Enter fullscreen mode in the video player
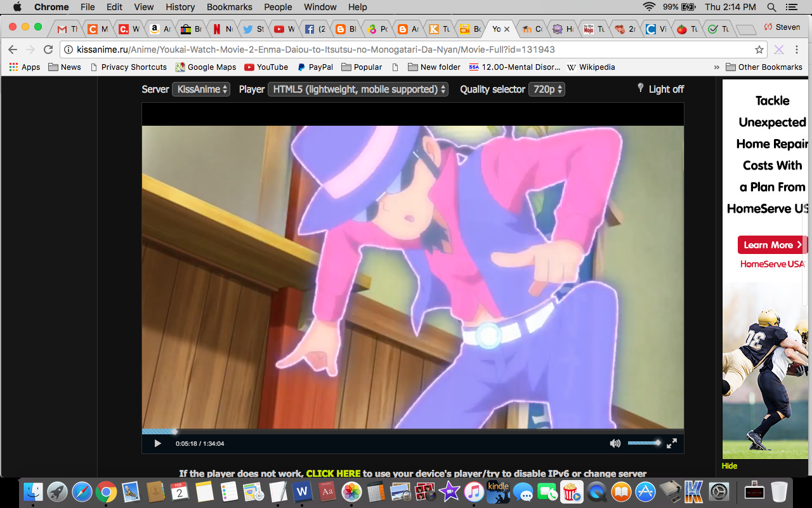This screenshot has width=812, height=508. tap(671, 443)
